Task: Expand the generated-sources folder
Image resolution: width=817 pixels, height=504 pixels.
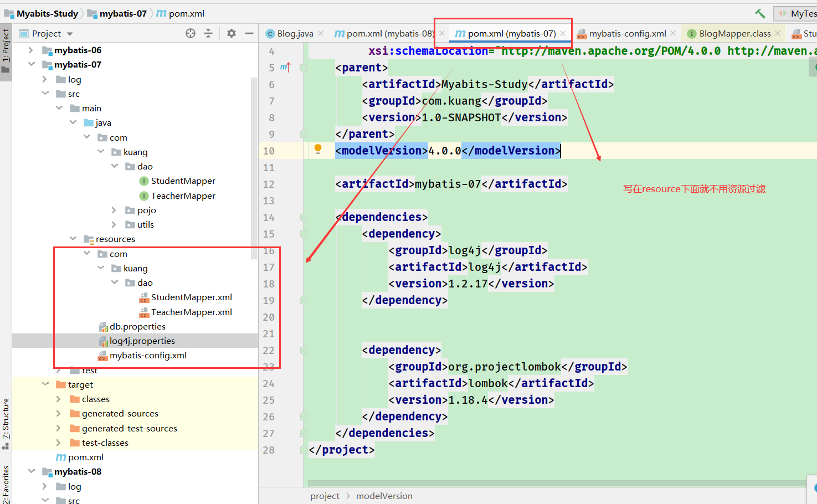Action: [x=59, y=413]
